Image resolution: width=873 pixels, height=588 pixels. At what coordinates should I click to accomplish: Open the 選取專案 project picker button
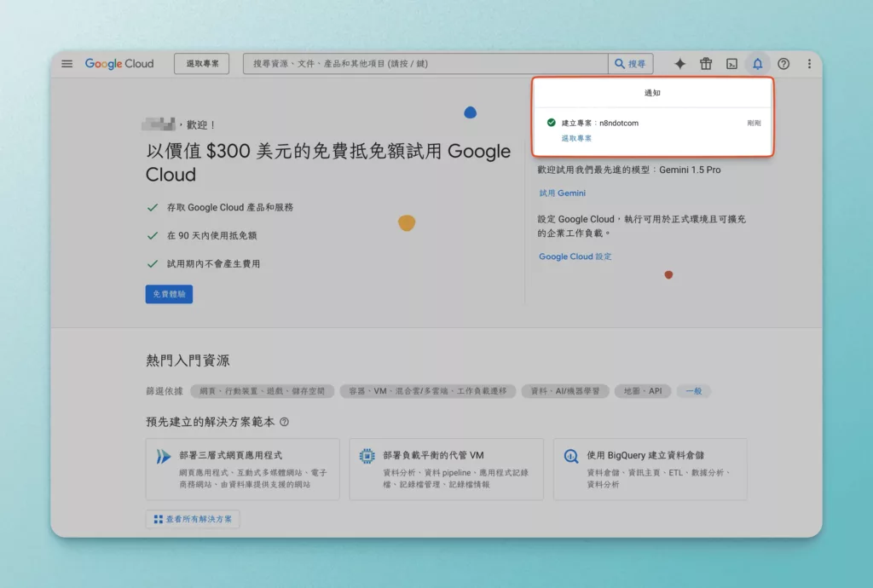tap(201, 64)
